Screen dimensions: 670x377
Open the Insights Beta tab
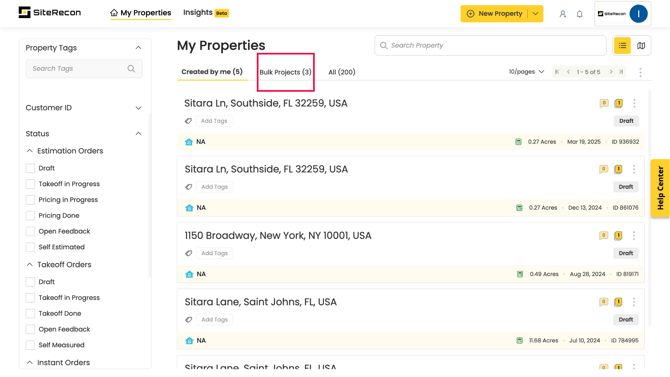click(206, 13)
